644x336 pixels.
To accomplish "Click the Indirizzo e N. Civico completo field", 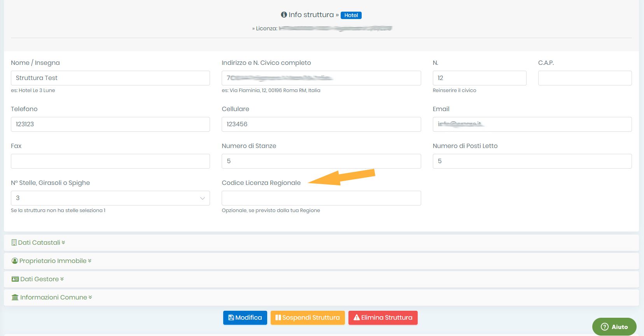I will click(321, 78).
